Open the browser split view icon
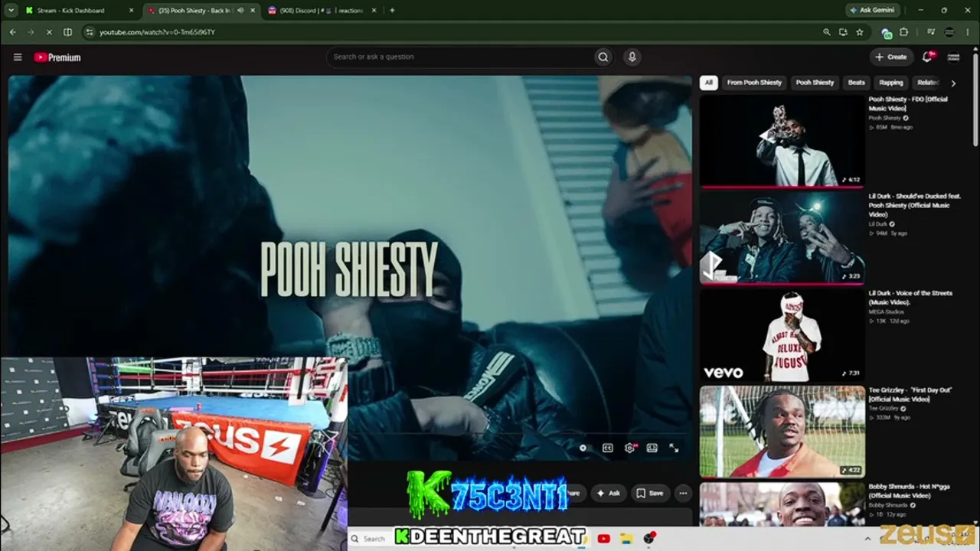 pos(67,32)
